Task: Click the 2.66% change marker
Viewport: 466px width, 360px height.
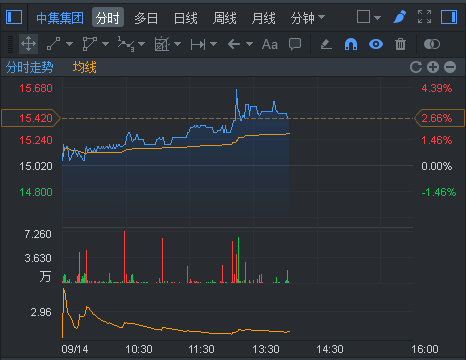Action: coord(439,118)
